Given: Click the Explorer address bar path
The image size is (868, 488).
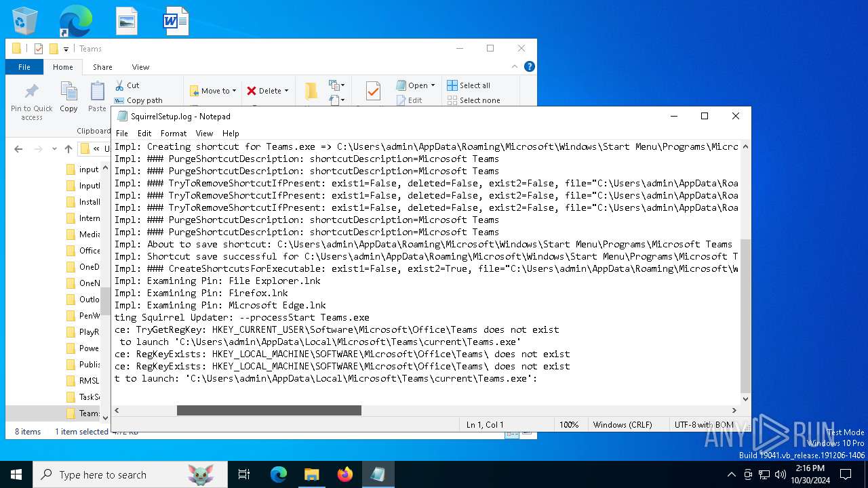Looking at the screenshot, I should [95, 149].
